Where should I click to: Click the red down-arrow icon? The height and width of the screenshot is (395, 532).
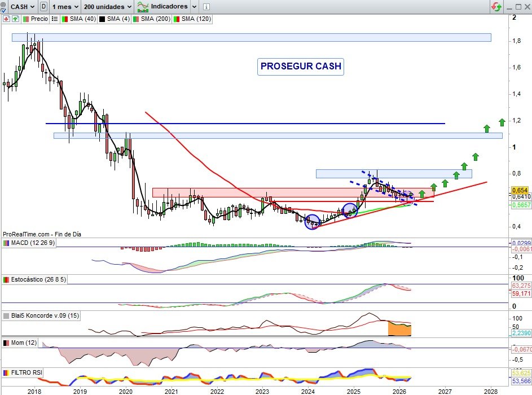[6, 19]
